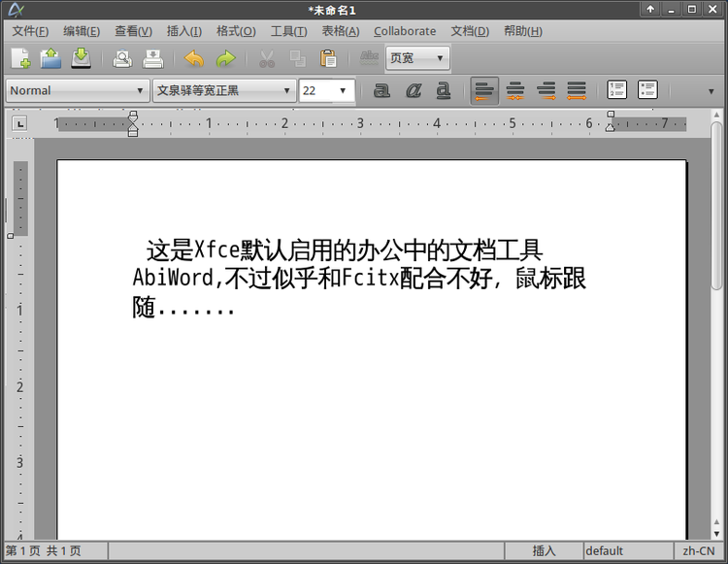
Task: Click the vertical scrollbar thumb
Action: point(716,206)
